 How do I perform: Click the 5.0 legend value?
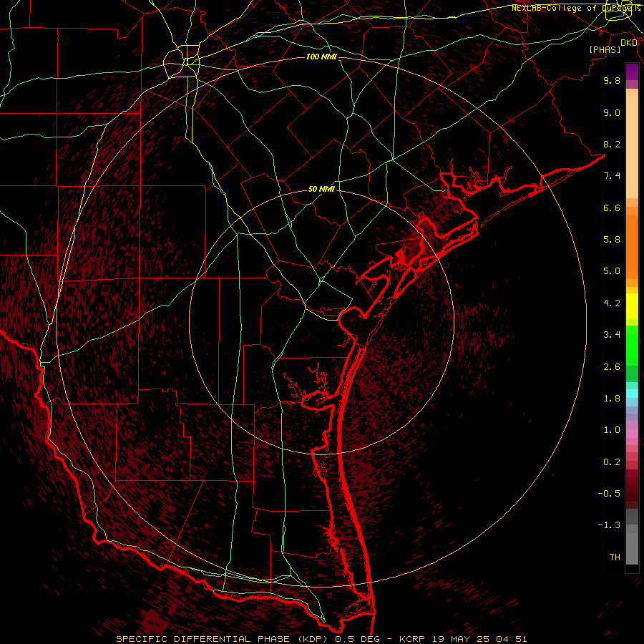point(612,271)
